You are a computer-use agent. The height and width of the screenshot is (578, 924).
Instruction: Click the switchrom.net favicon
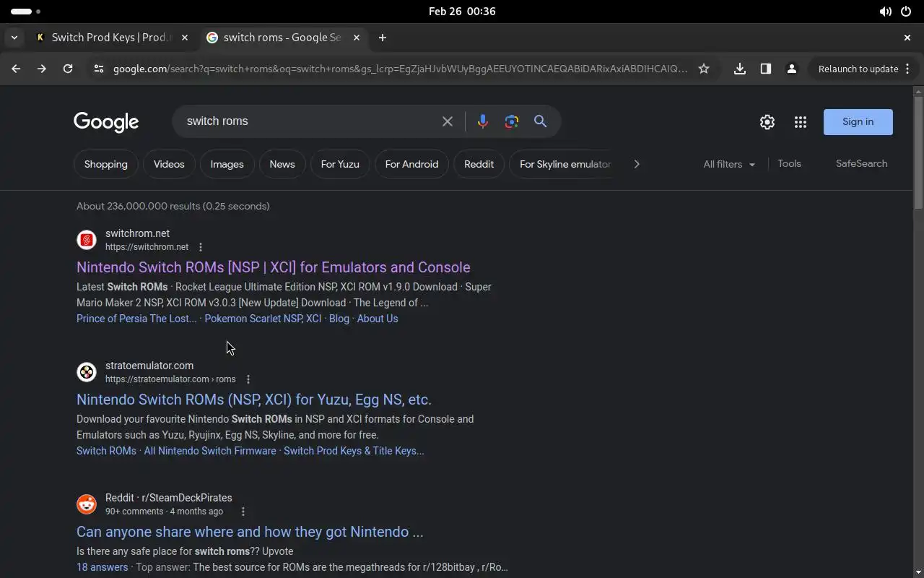[x=87, y=240]
